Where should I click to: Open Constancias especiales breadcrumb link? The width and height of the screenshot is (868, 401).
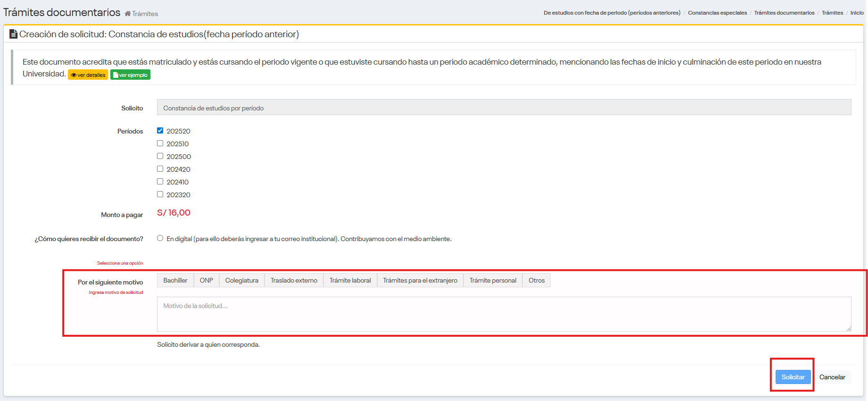tap(717, 13)
